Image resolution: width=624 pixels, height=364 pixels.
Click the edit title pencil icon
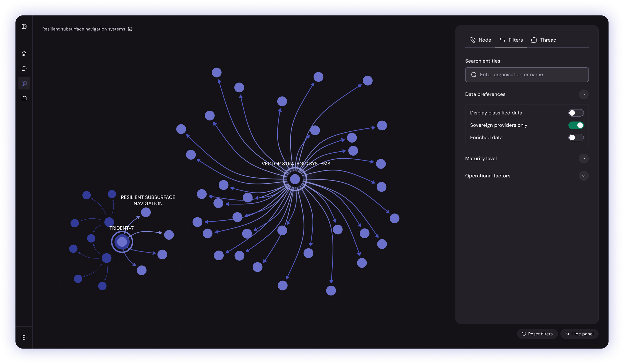coord(130,29)
